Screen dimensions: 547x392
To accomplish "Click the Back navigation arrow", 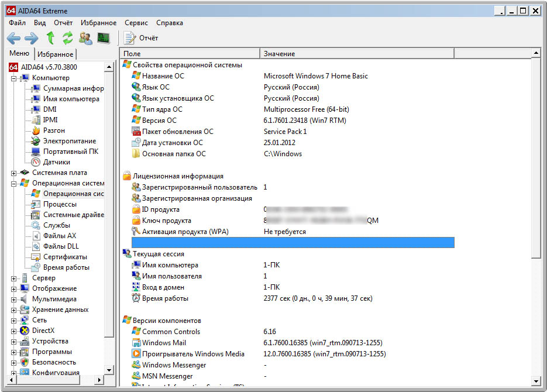I will pos(13,38).
